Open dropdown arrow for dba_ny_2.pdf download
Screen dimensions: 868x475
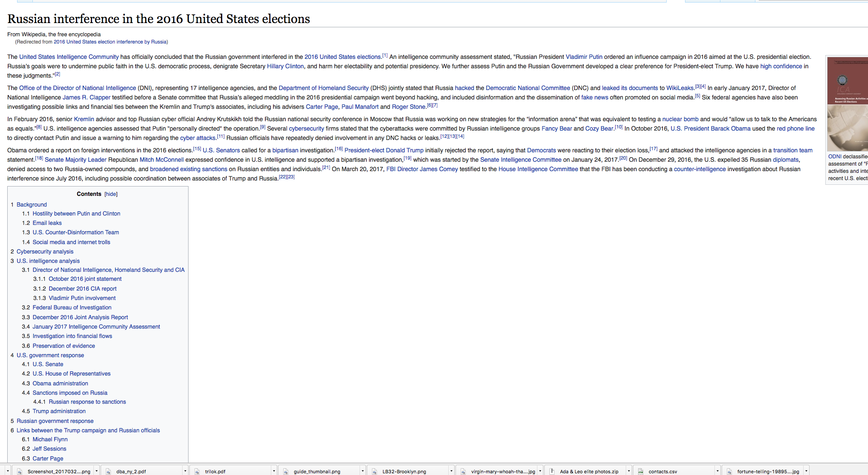185,471
